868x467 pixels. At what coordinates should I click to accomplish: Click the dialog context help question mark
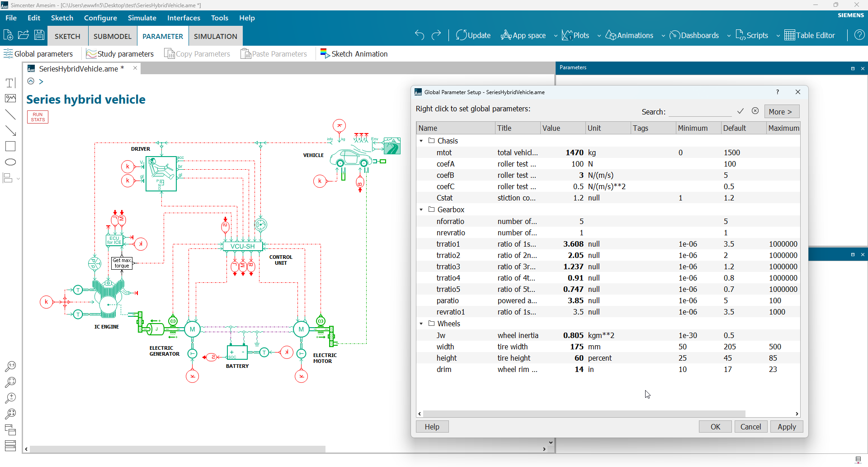coord(778,92)
